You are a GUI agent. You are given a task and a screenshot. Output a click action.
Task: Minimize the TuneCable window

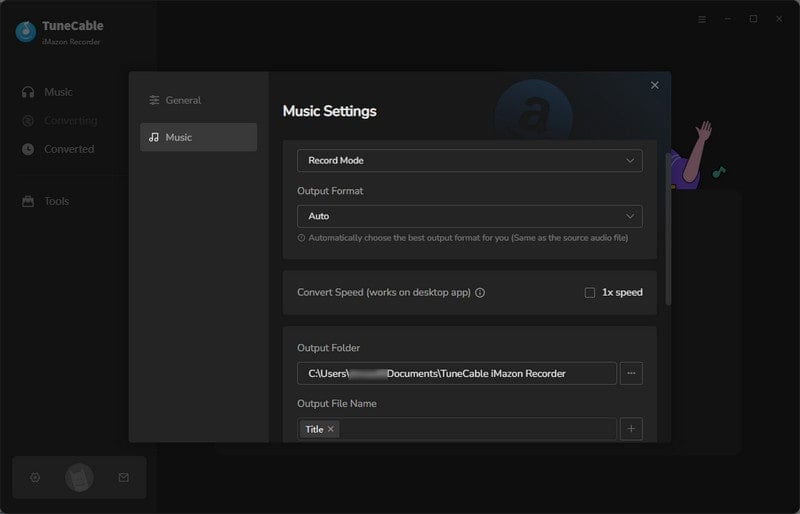[x=728, y=19]
